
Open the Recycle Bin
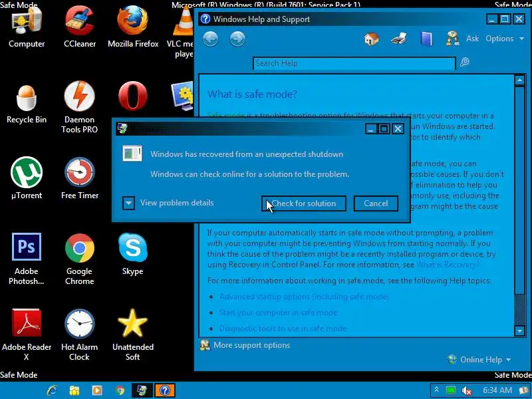[x=27, y=104]
